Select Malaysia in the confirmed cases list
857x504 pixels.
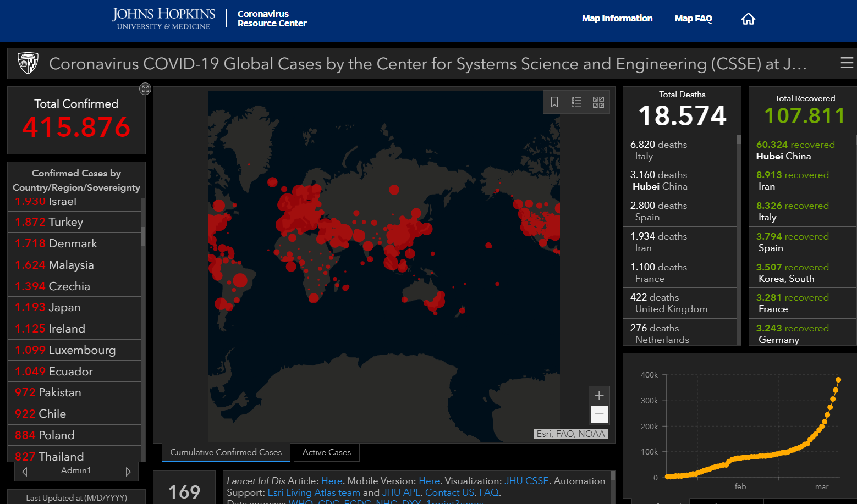point(74,265)
